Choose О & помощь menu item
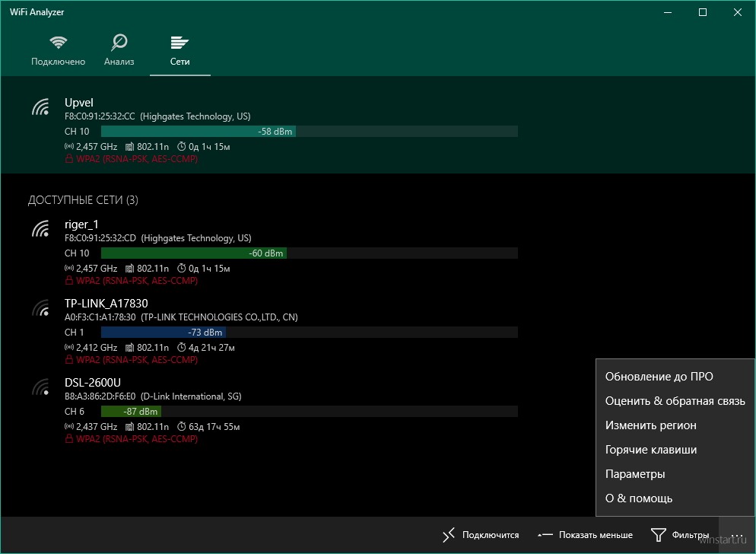 [675, 498]
